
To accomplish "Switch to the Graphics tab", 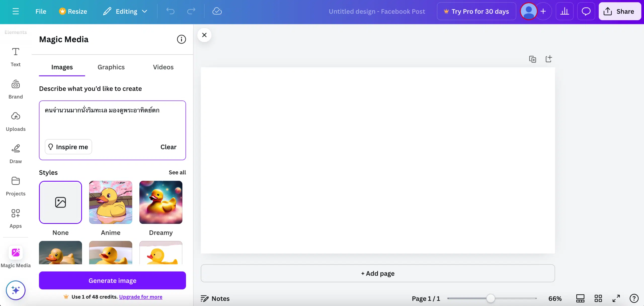I will (111, 67).
